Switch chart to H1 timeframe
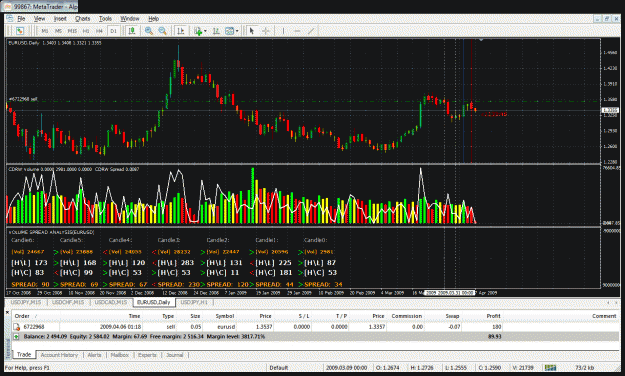625x376 pixels. pos(86,31)
